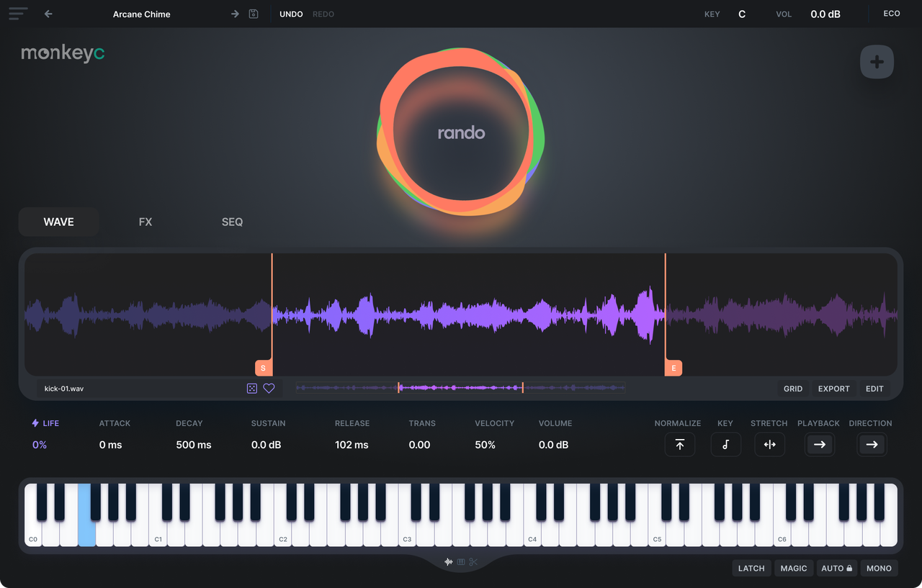Toggle the LATCH mode

tap(751, 569)
